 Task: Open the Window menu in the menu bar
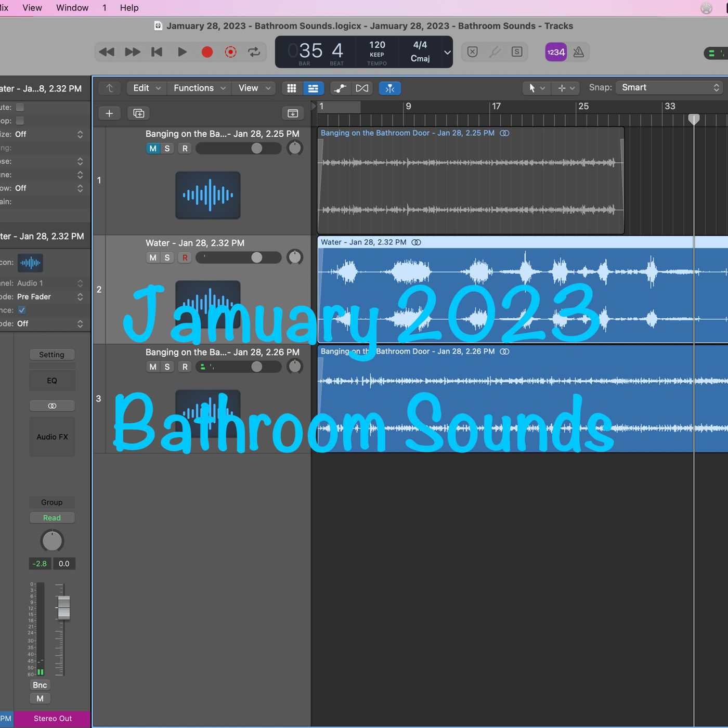pyautogui.click(x=72, y=7)
